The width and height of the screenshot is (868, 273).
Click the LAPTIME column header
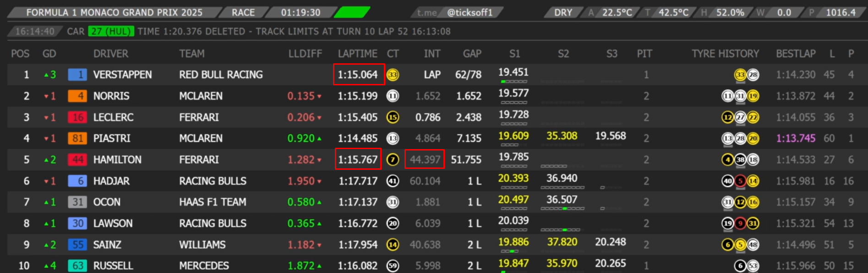coord(357,54)
